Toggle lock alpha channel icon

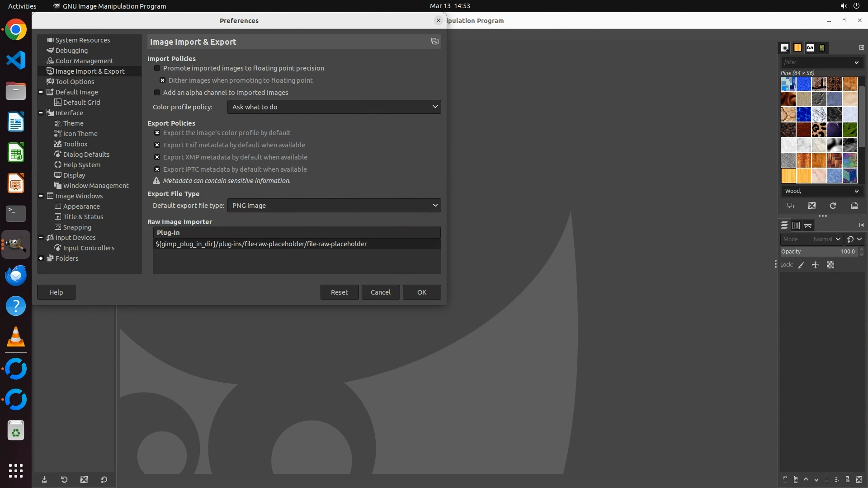(830, 265)
